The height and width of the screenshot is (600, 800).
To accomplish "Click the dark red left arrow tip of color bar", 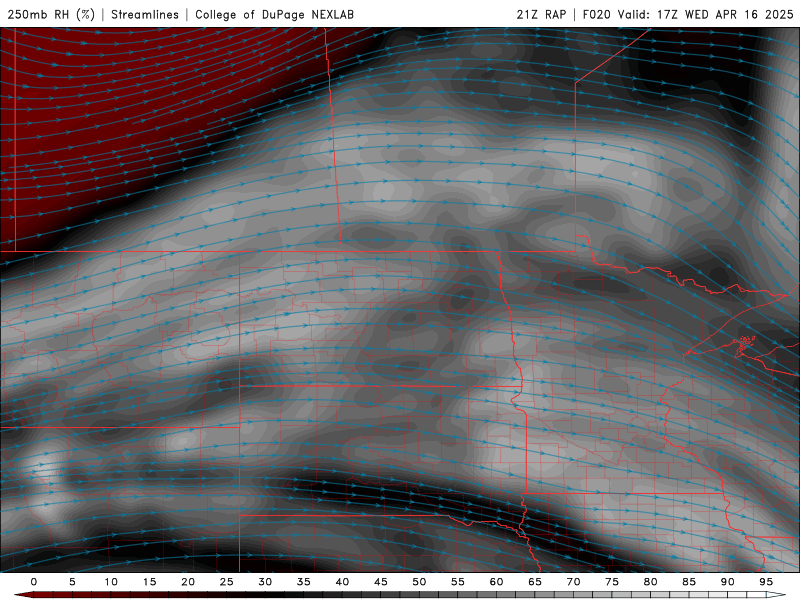I will click(23, 595).
